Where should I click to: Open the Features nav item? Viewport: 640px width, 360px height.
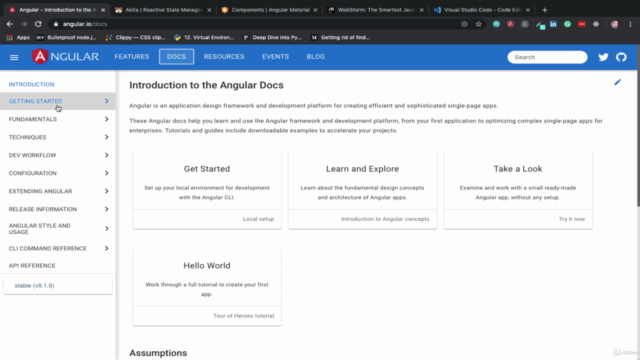(x=132, y=57)
